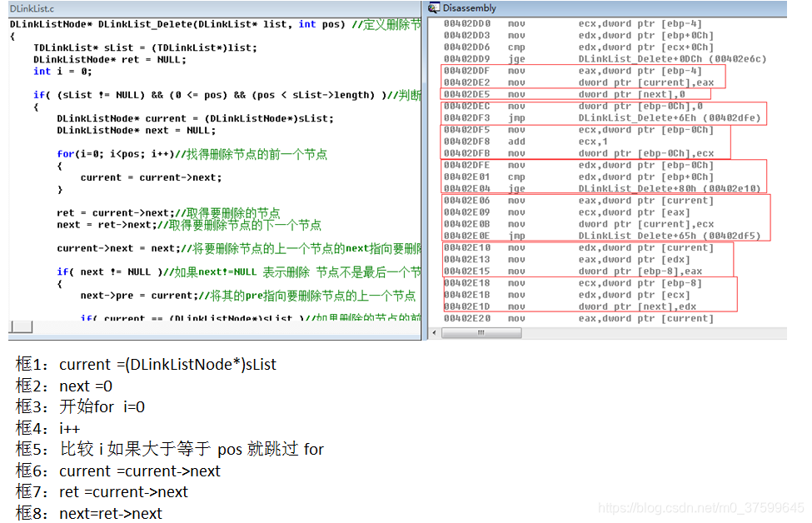The width and height of the screenshot is (812, 523).
Task: Click the note '框3: 开始for i=0'
Action: coord(80,407)
